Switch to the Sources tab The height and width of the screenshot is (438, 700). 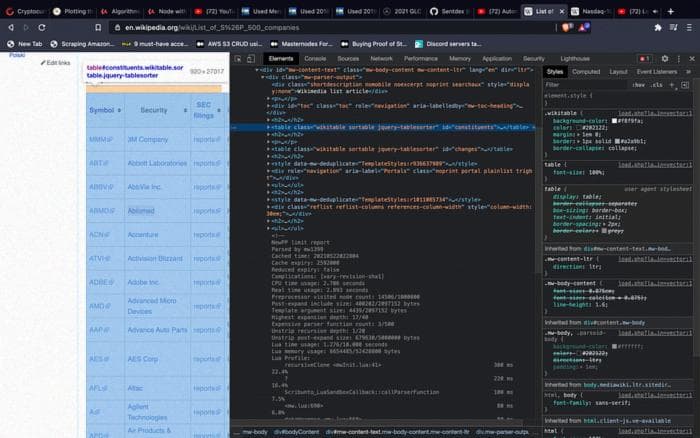tap(348, 58)
